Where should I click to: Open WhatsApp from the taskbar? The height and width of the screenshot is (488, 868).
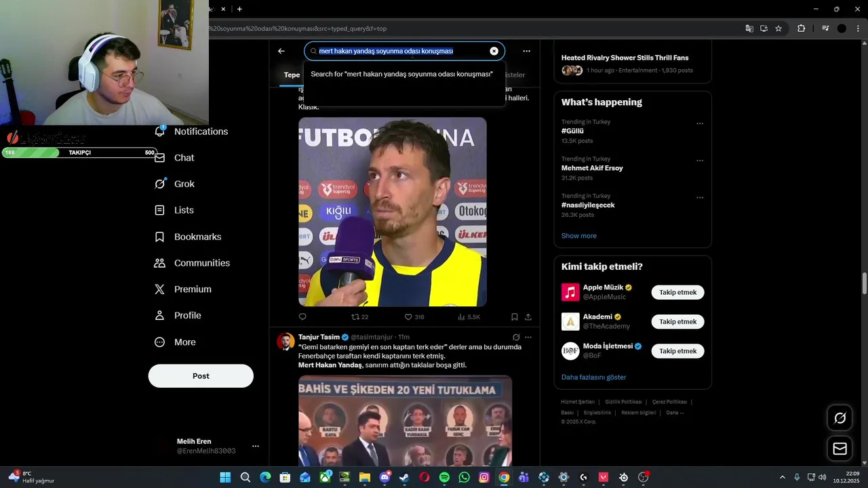[464, 477]
